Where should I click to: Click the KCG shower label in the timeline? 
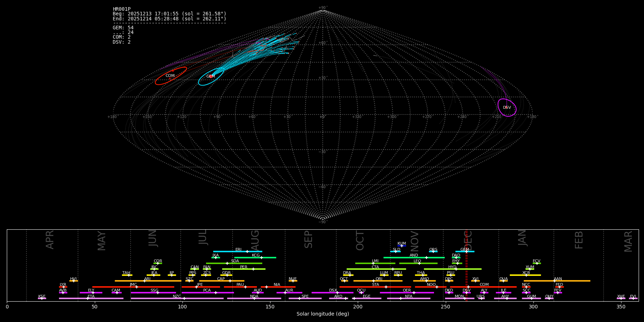click(256, 255)
